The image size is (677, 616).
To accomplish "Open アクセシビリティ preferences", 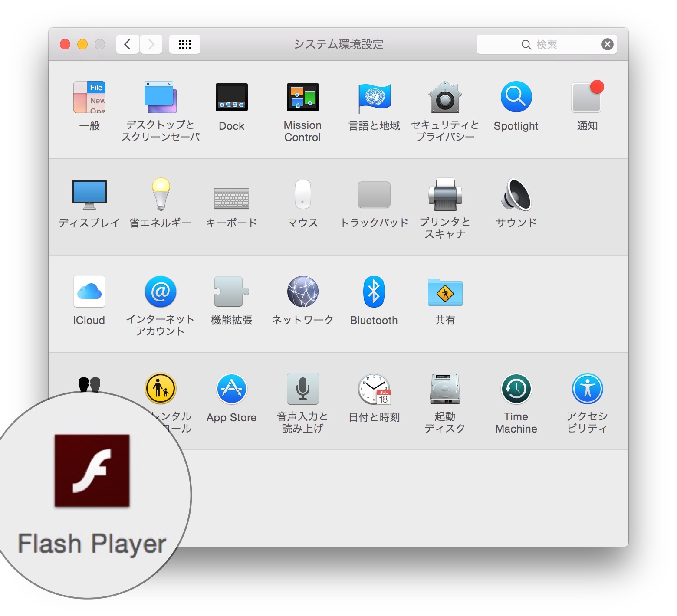I will coord(588,389).
